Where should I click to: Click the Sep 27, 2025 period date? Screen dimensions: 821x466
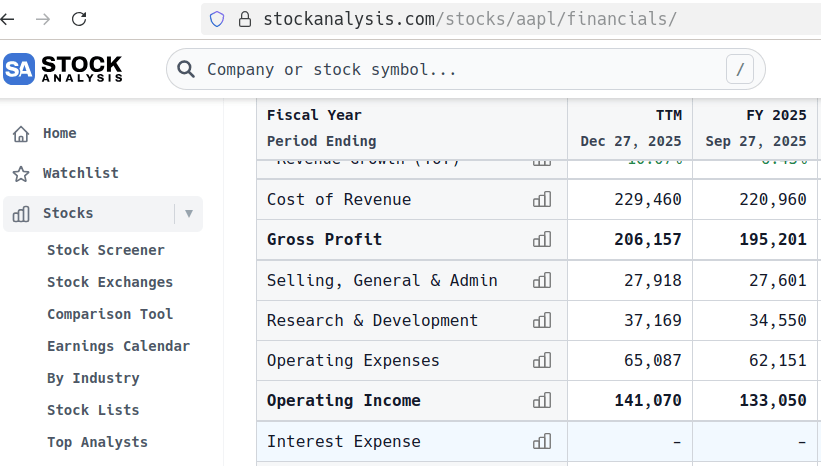[x=756, y=141]
